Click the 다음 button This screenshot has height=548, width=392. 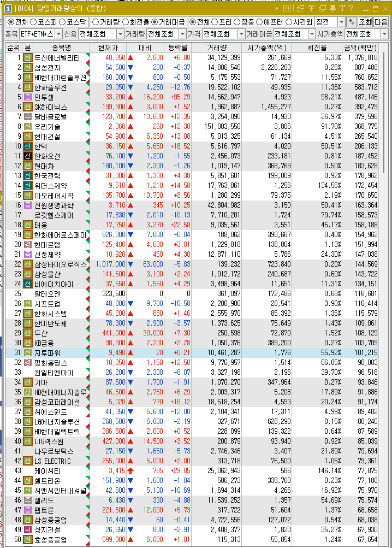pyautogui.click(x=381, y=22)
